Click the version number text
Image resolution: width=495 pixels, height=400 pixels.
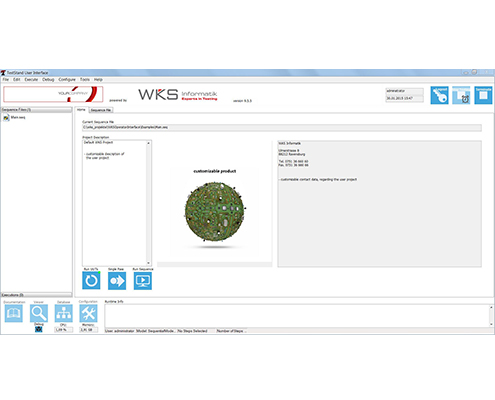click(242, 101)
